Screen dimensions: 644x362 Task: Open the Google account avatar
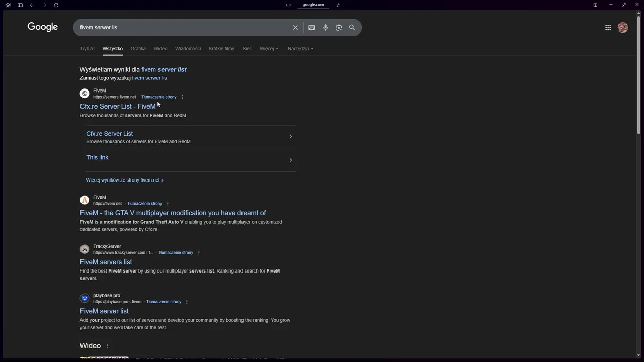(623, 28)
